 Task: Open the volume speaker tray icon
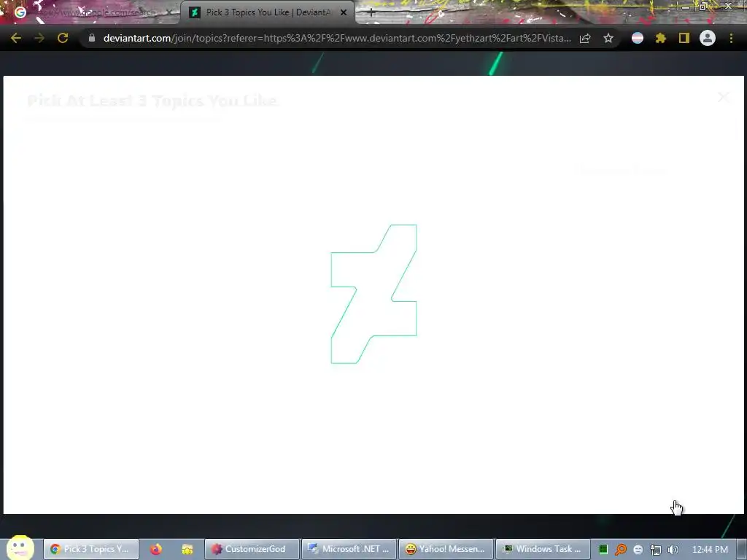[673, 550]
